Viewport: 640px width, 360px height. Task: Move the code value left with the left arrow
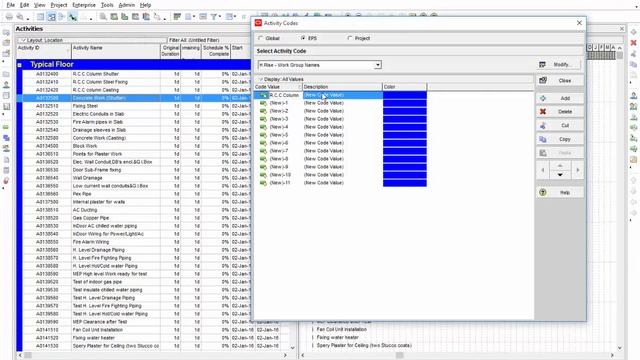(x=543, y=170)
